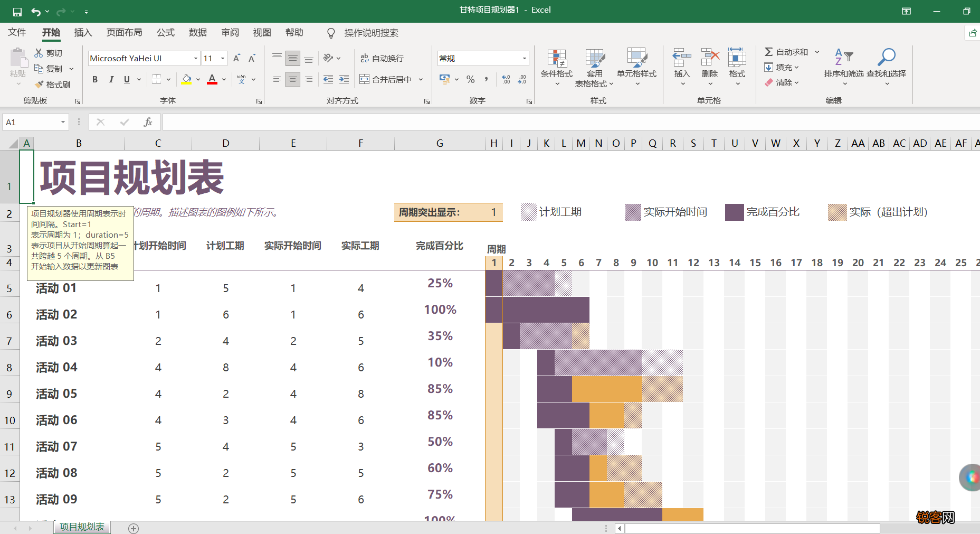Increase font size with large A icon
Viewport: 980px width, 534px height.
coord(236,58)
